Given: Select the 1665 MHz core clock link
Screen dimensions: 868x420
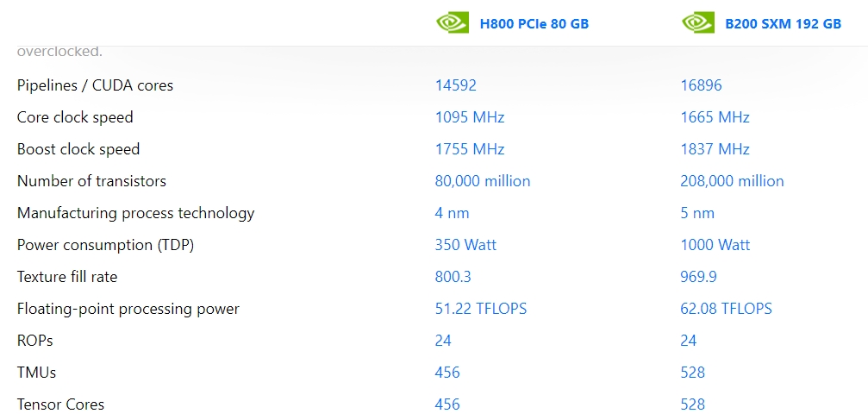Looking at the screenshot, I should [715, 117].
